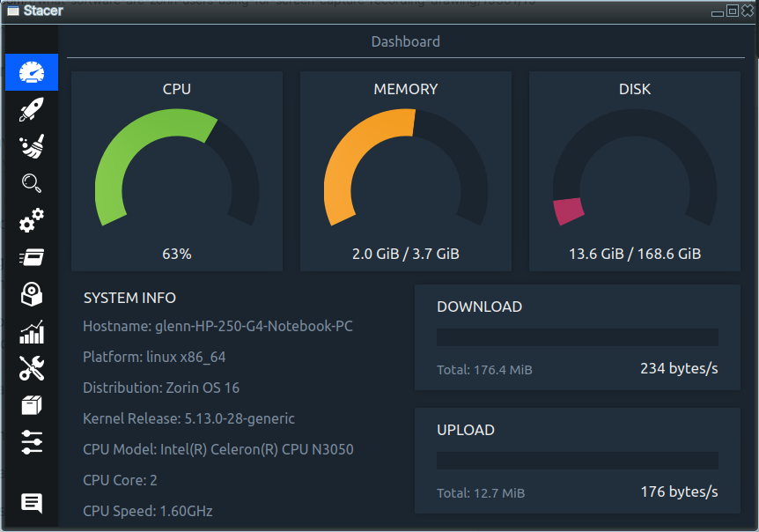Open Startup Apps via rocket icon
Image resolution: width=759 pixels, height=532 pixels.
tap(32, 109)
